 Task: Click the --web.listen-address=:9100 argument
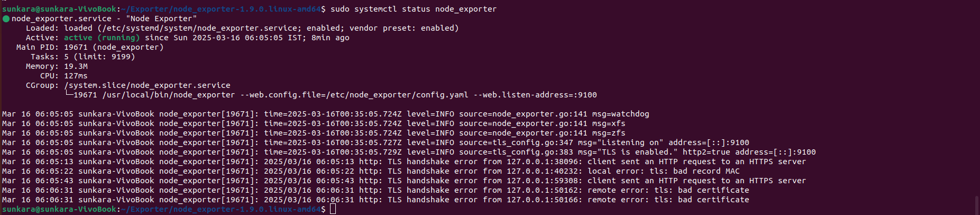(535, 95)
